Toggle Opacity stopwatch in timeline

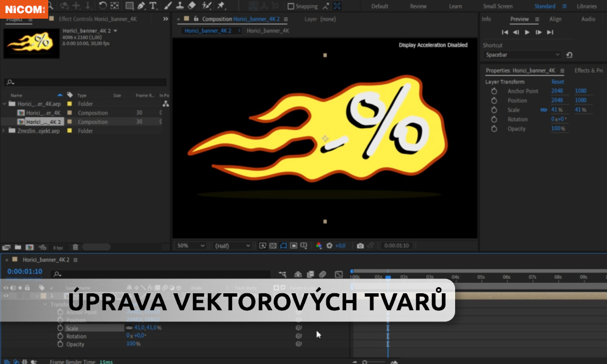[60, 344]
